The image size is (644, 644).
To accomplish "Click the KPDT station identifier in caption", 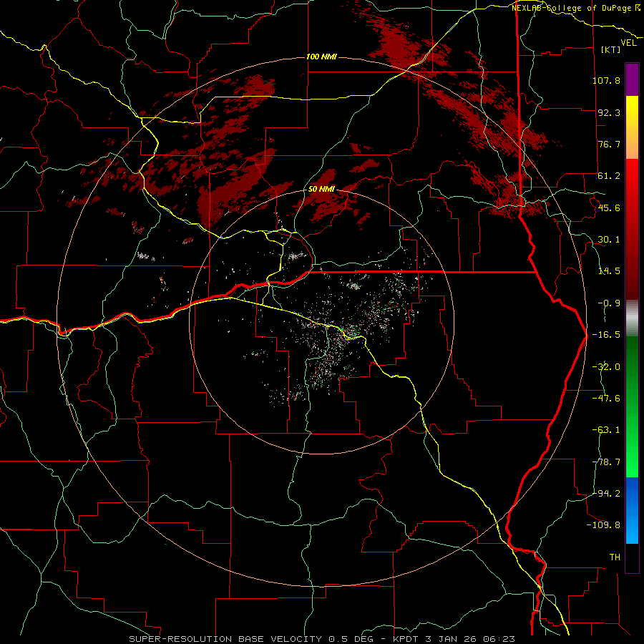I will click(x=404, y=639).
